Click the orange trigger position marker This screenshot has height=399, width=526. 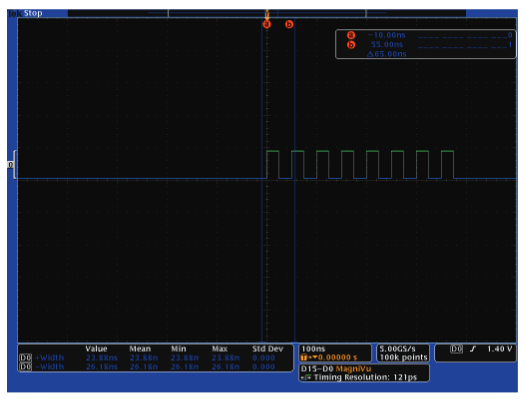[x=267, y=14]
